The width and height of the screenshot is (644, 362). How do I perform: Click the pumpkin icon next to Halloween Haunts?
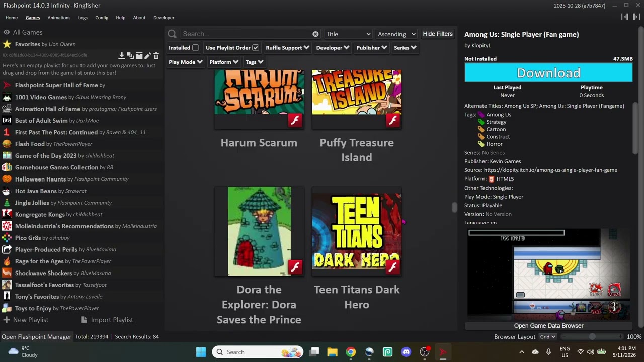tap(7, 179)
